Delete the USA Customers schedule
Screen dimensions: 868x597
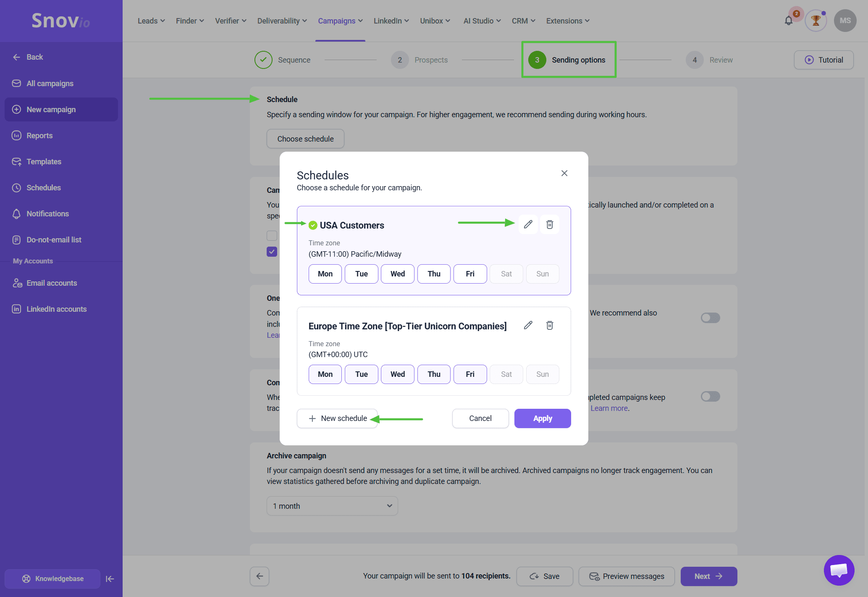click(549, 224)
